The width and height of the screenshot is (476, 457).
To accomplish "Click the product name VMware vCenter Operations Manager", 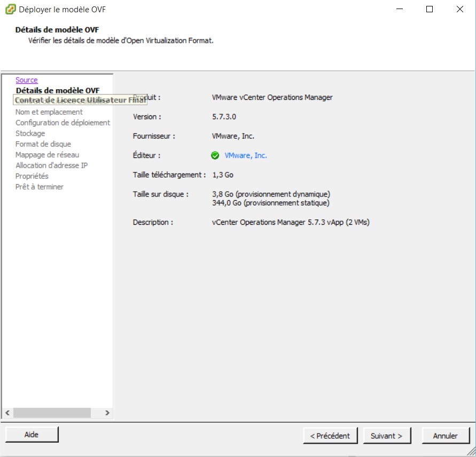I will [x=272, y=97].
